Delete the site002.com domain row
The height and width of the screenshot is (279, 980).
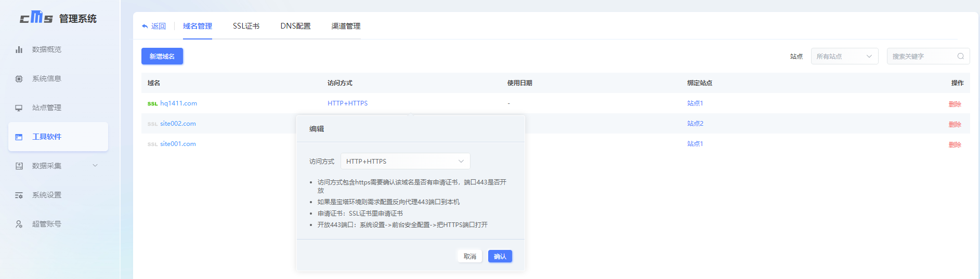tap(955, 124)
